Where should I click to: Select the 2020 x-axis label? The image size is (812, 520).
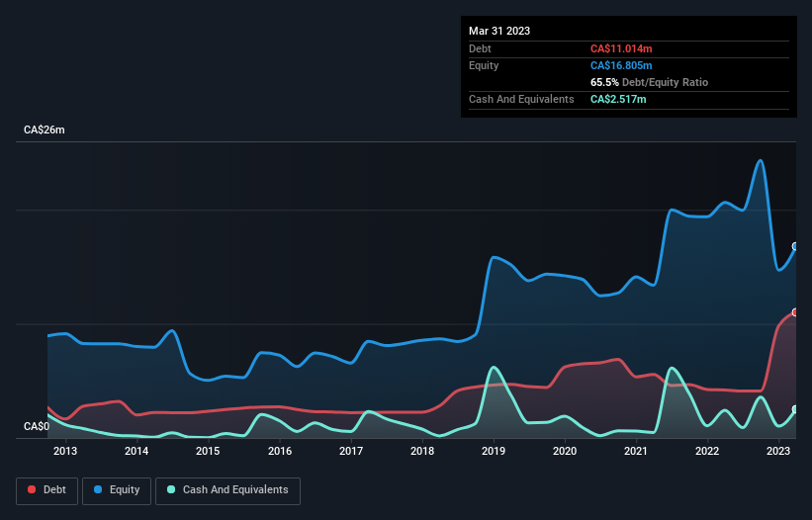[565, 451]
